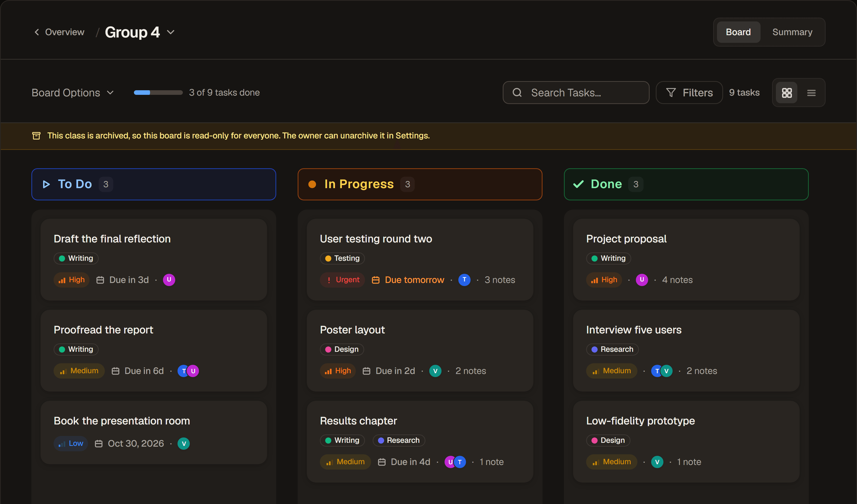The image size is (857, 504).
Task: Open the Filters button
Action: [689, 93]
